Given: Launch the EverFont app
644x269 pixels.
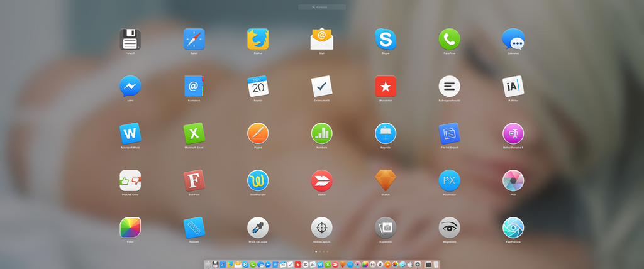Looking at the screenshot, I should pos(194,181).
